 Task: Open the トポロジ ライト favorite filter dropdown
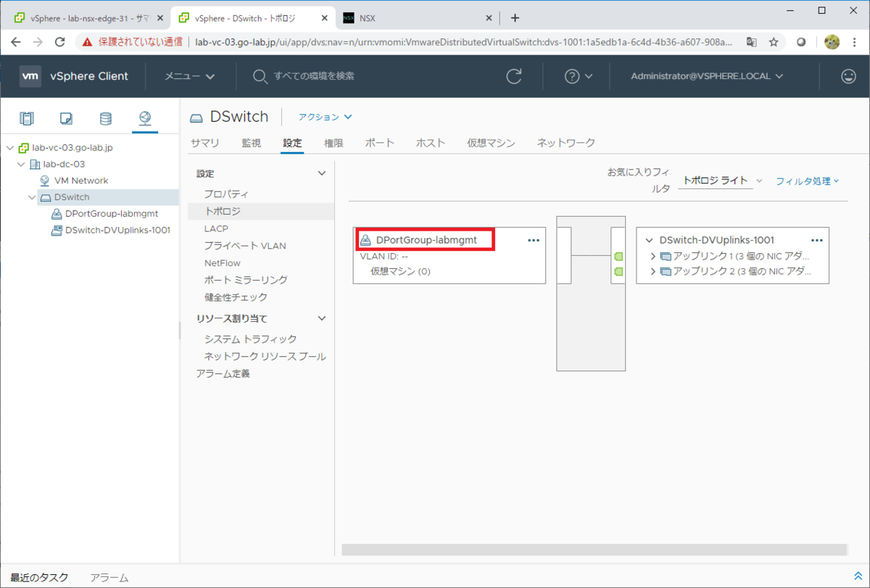721,181
